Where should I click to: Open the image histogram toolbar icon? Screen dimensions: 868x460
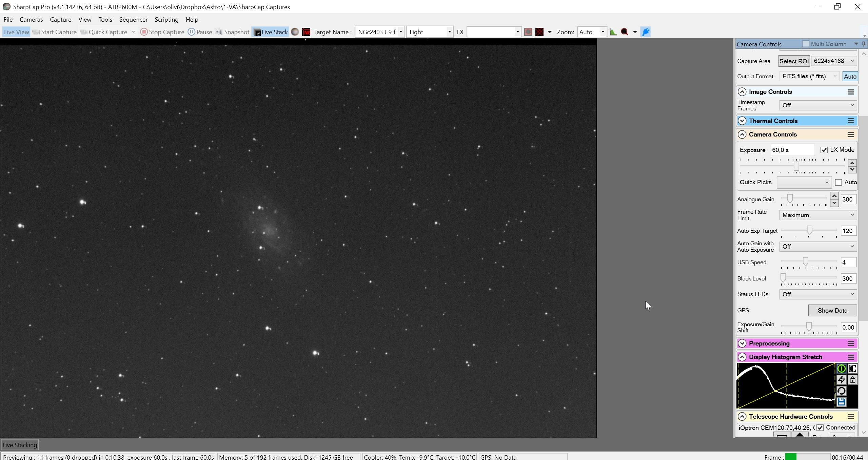(x=613, y=32)
